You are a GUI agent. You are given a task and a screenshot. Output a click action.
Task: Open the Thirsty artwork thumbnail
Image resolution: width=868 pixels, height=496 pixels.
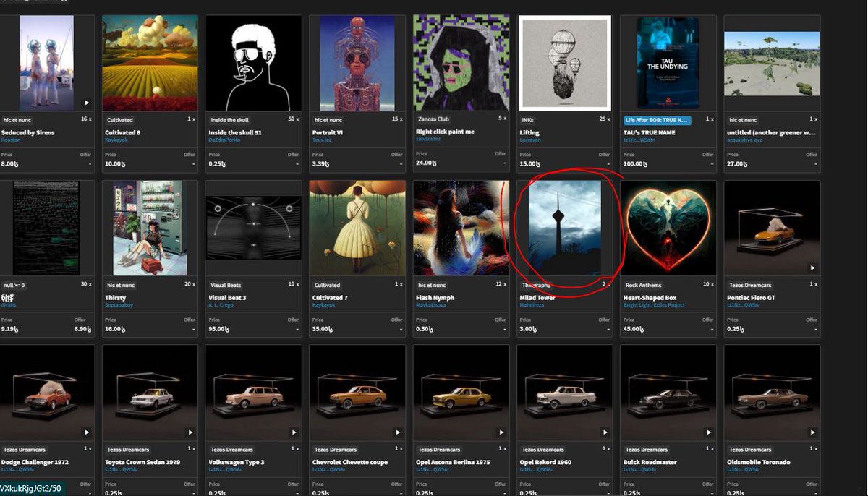pos(150,228)
